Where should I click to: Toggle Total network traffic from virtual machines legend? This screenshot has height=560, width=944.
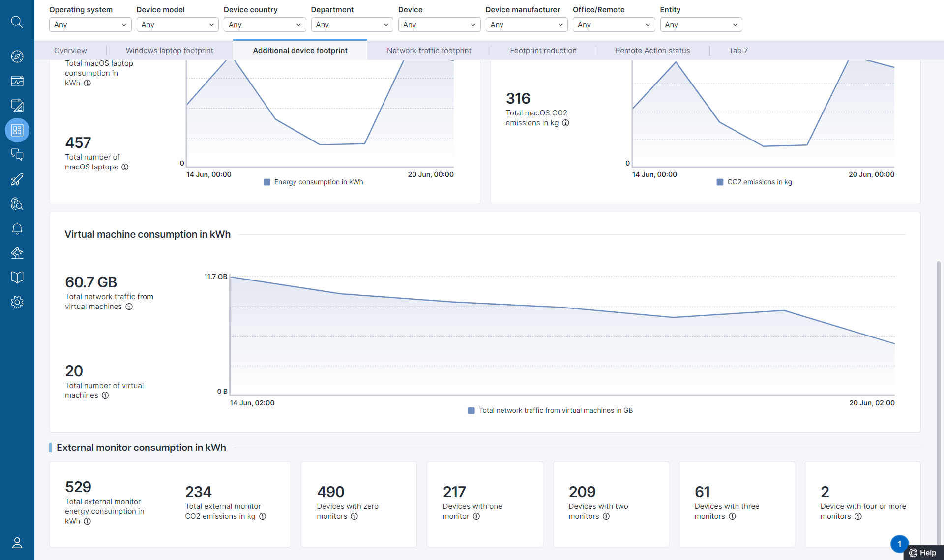click(x=550, y=410)
